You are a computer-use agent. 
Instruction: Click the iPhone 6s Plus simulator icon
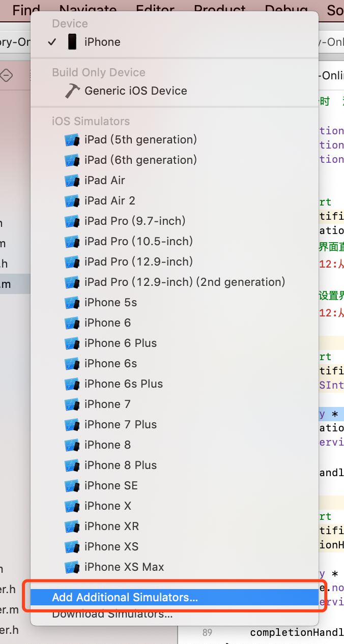[x=72, y=384]
